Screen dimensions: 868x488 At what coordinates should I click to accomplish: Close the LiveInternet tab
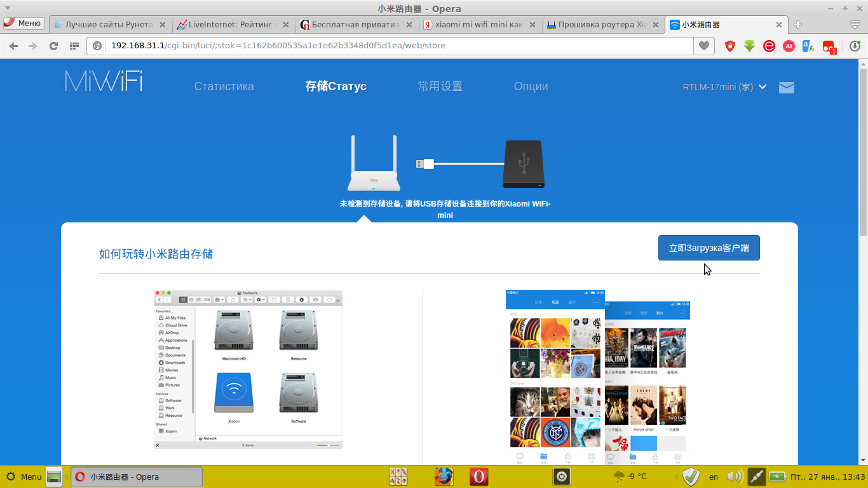point(285,25)
